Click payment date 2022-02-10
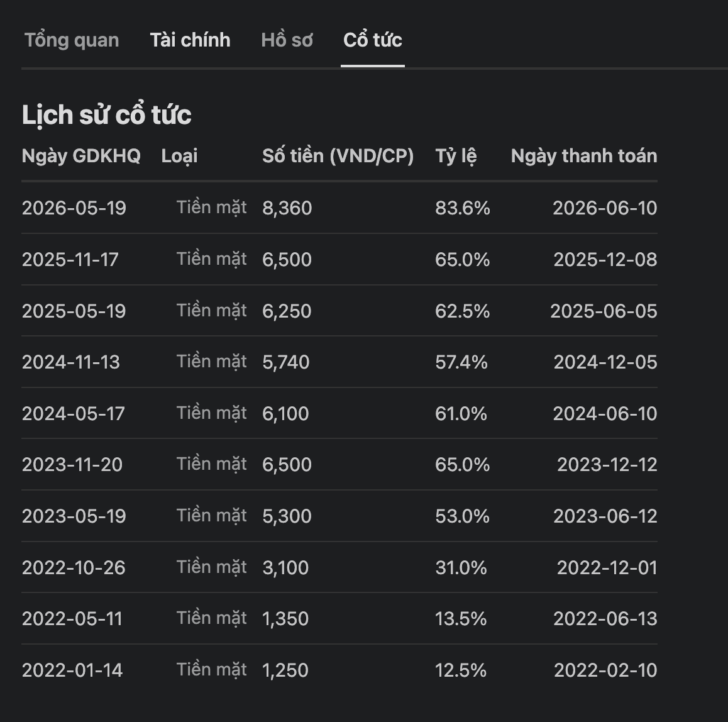The image size is (728, 722). point(605,670)
